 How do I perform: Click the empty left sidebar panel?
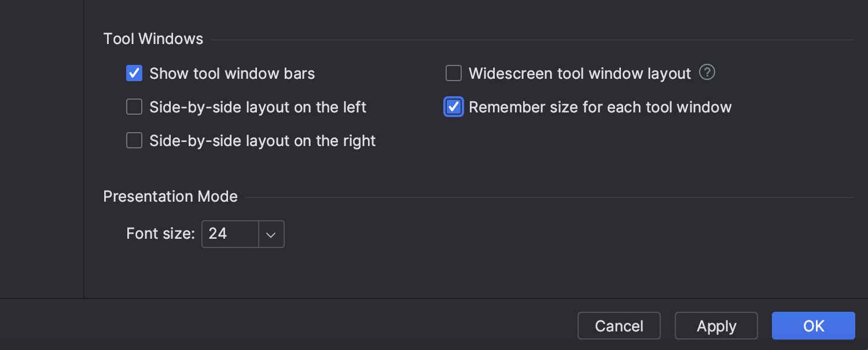point(42,145)
